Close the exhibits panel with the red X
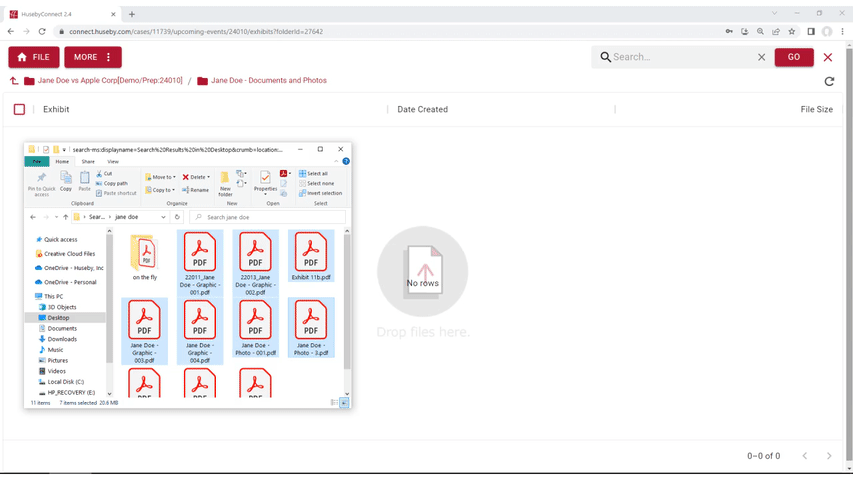The width and height of the screenshot is (853, 480). [x=828, y=57]
